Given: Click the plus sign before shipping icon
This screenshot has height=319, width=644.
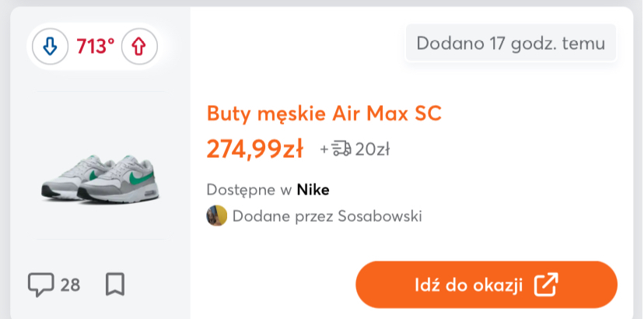Looking at the screenshot, I should [324, 149].
